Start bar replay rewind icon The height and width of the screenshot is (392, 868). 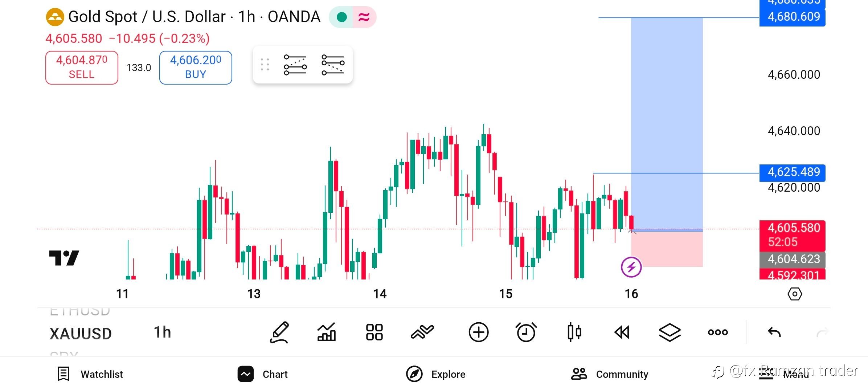pos(622,332)
